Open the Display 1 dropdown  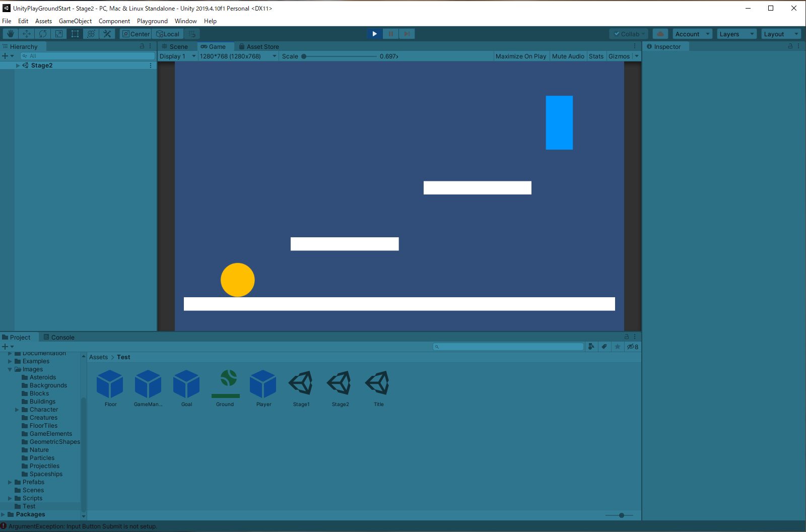click(x=177, y=56)
